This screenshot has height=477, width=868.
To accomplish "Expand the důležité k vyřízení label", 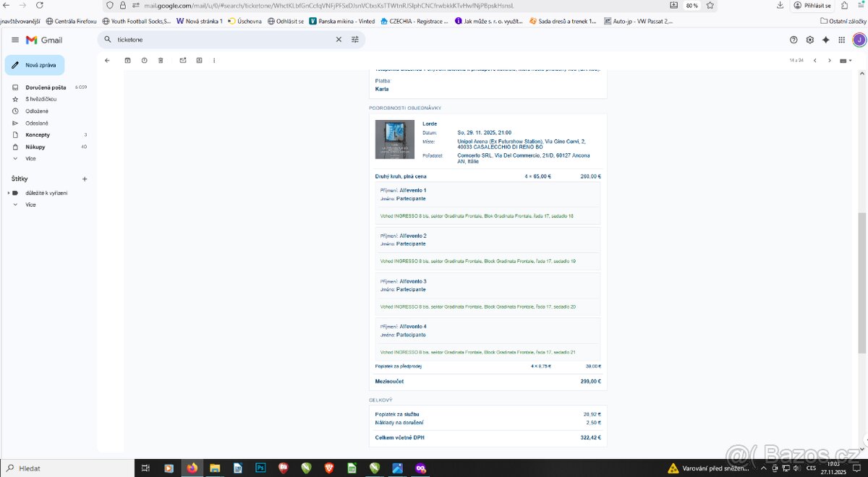I will click(x=9, y=193).
